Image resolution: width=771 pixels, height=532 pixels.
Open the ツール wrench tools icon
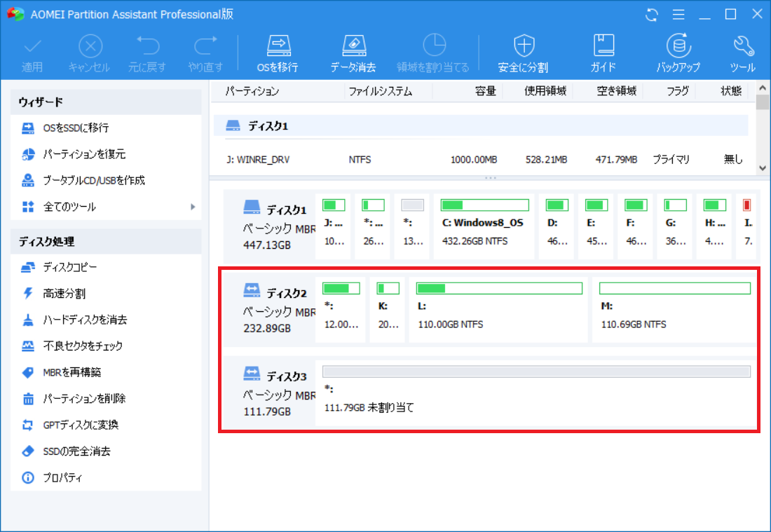[743, 46]
